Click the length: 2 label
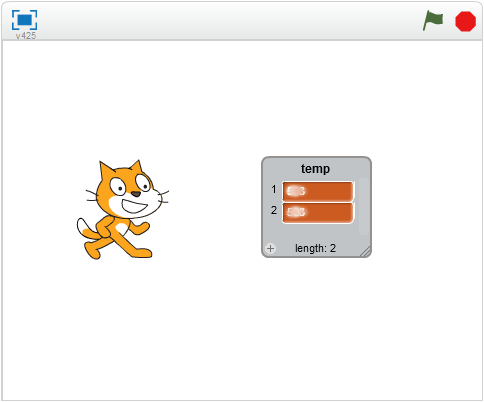Viewport: 484px width, 402px height. 315,248
